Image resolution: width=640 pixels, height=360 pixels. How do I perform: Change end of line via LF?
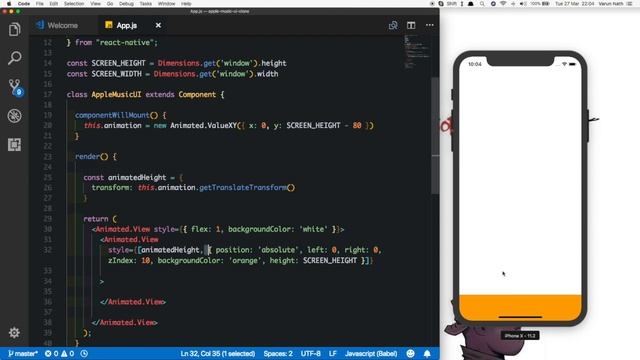coord(333,353)
